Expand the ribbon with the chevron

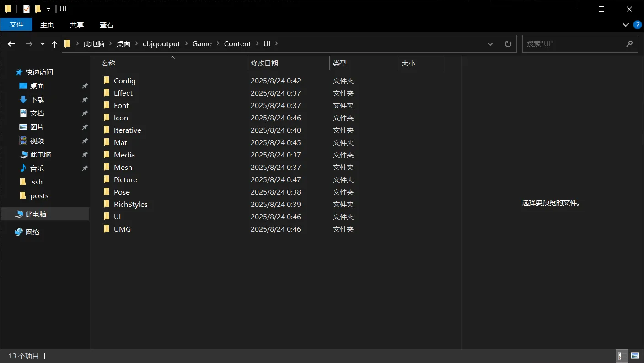point(625,24)
